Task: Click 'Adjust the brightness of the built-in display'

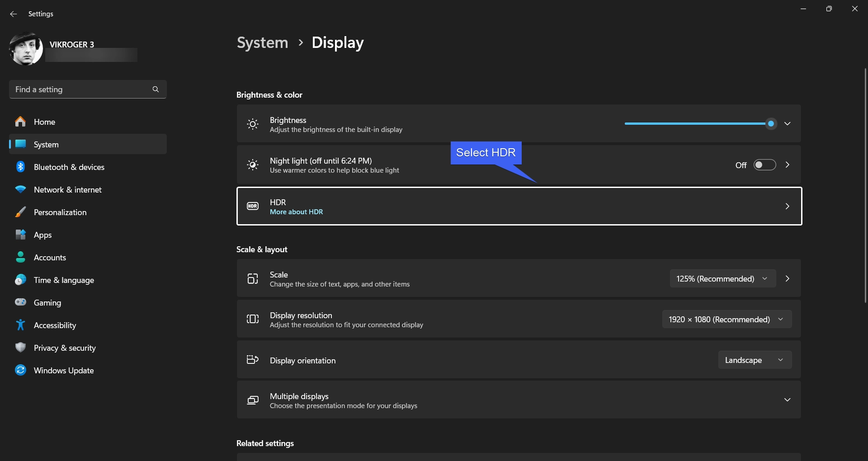Action: point(336,130)
